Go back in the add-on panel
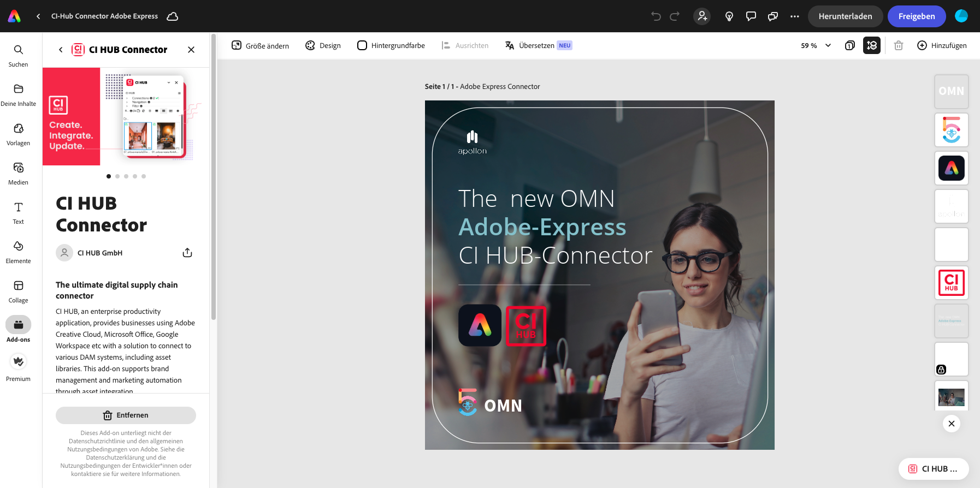The width and height of the screenshot is (980, 488). 61,50
